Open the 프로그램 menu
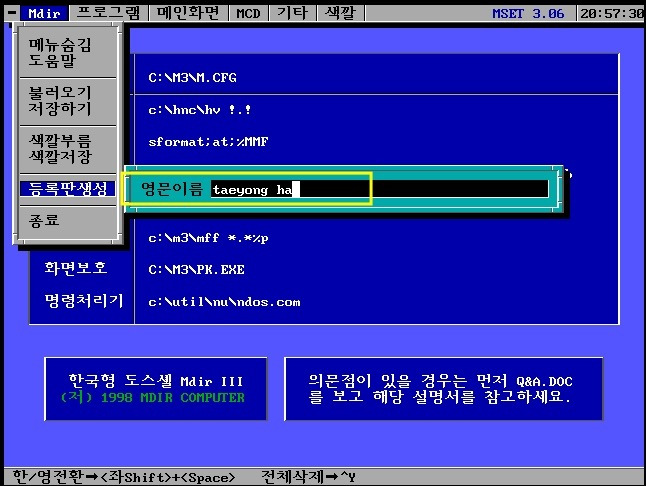 [108, 13]
